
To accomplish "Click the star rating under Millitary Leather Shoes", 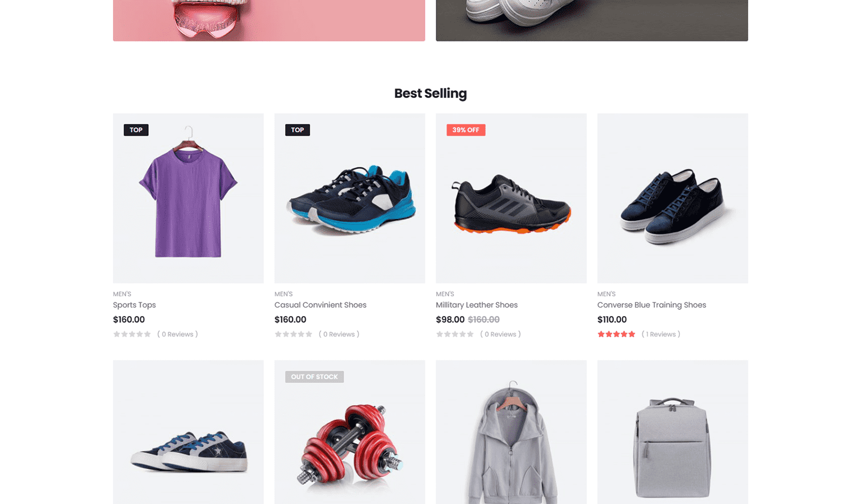I will click(454, 334).
